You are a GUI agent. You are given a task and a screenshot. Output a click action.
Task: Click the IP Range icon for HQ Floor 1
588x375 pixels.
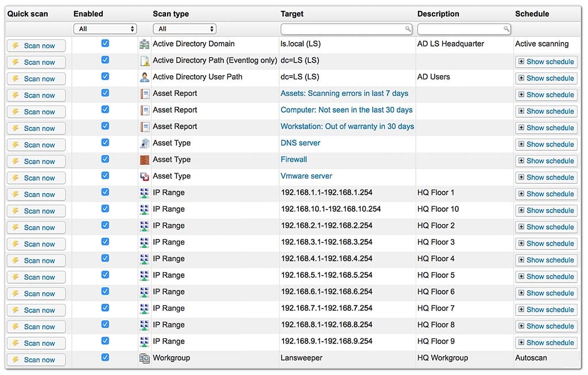pos(144,193)
